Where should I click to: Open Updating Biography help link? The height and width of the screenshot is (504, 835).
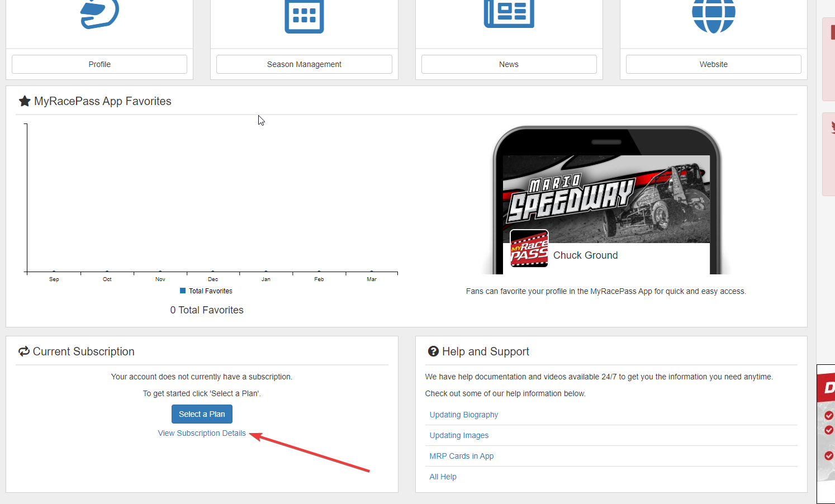coord(464,415)
